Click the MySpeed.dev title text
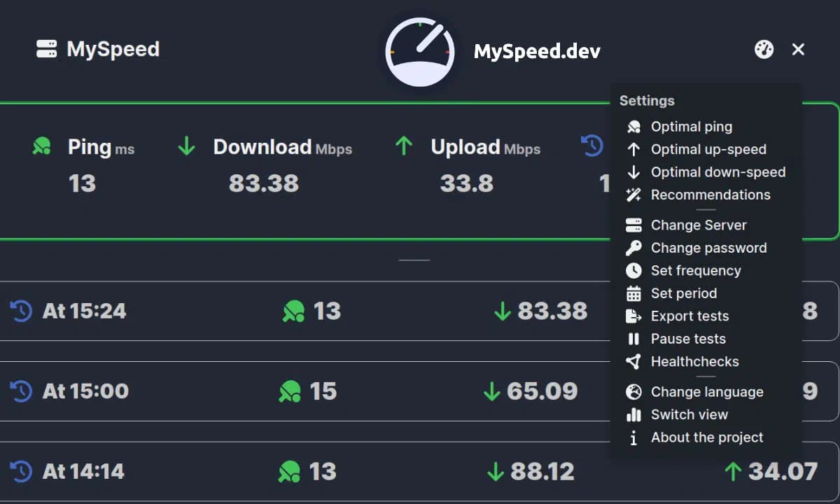 (537, 51)
